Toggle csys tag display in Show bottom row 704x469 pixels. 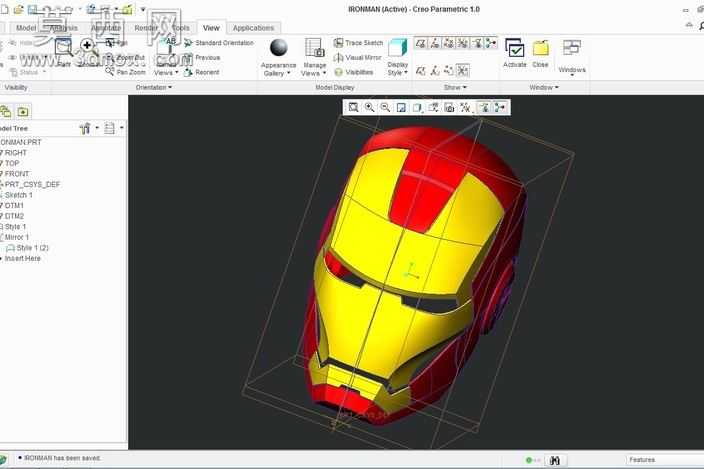pos(462,70)
